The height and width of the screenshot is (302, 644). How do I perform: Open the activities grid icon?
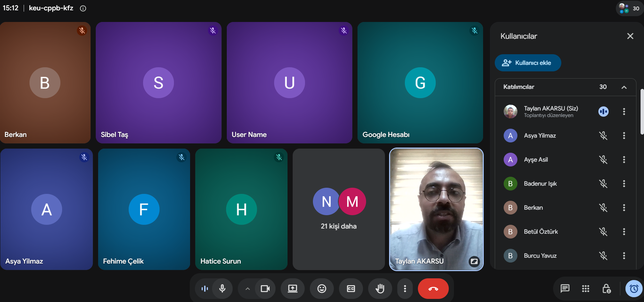pos(586,289)
